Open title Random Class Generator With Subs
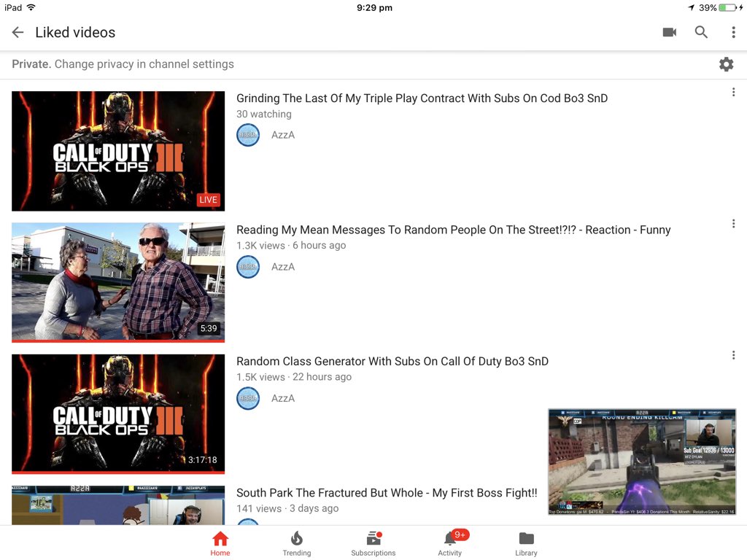 pyautogui.click(x=392, y=362)
